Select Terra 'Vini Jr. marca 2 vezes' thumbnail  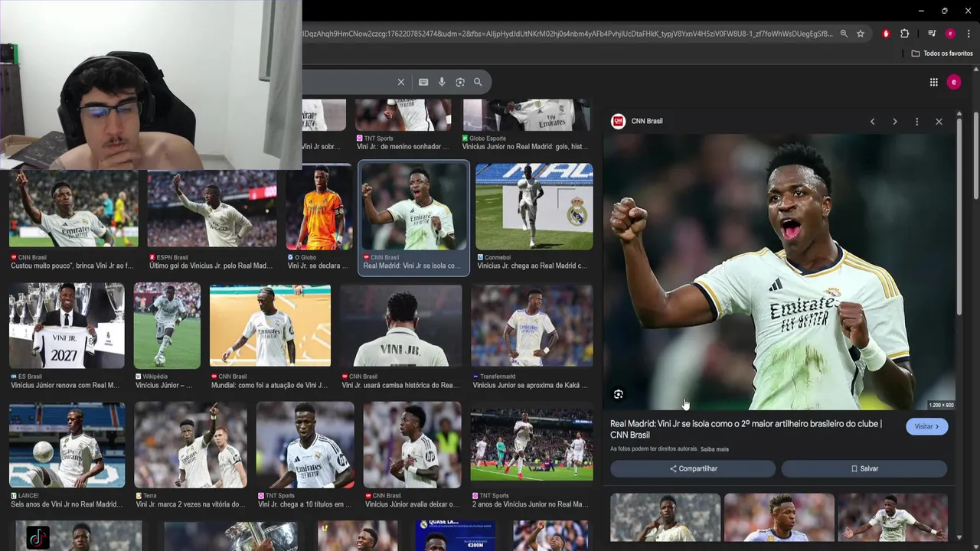pyautogui.click(x=191, y=445)
